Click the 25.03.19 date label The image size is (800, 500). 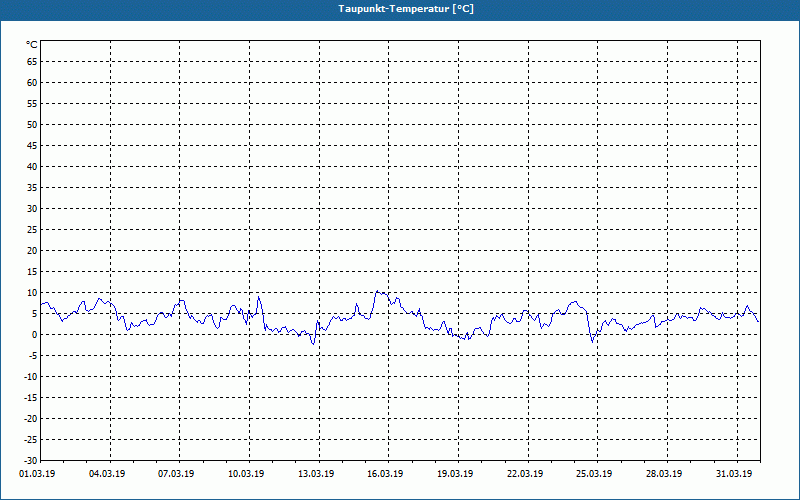(x=595, y=473)
